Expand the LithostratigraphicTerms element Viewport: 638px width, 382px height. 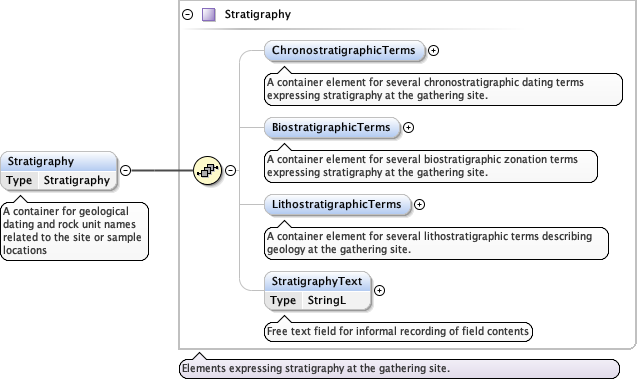(x=419, y=204)
